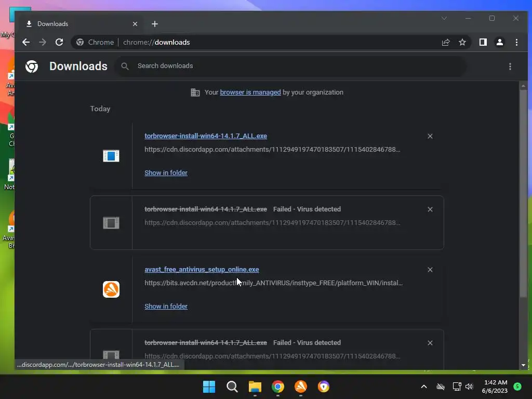Open the clock showing 1:42 AM
The width and height of the screenshot is (532, 399).
495,387
